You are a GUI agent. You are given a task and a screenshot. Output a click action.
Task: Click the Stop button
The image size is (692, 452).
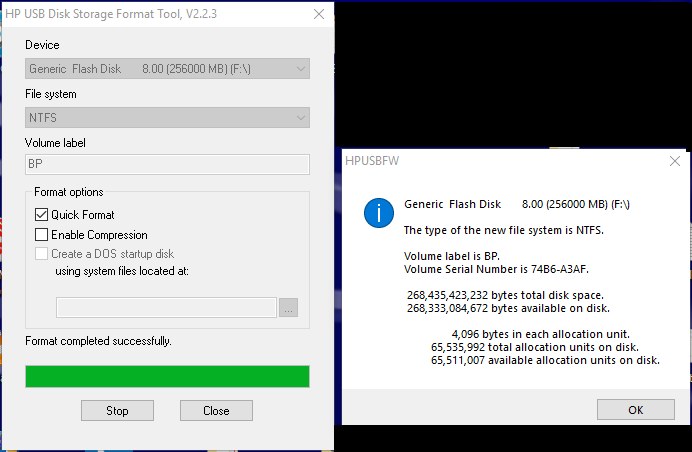pyautogui.click(x=117, y=411)
